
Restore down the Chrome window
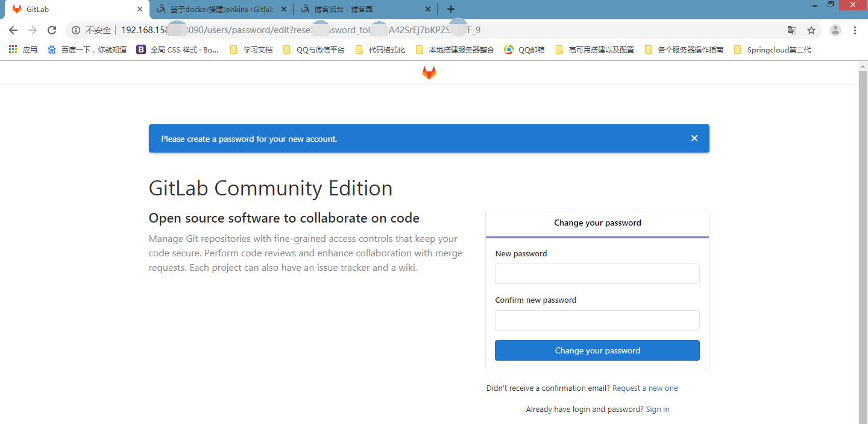(x=831, y=4)
